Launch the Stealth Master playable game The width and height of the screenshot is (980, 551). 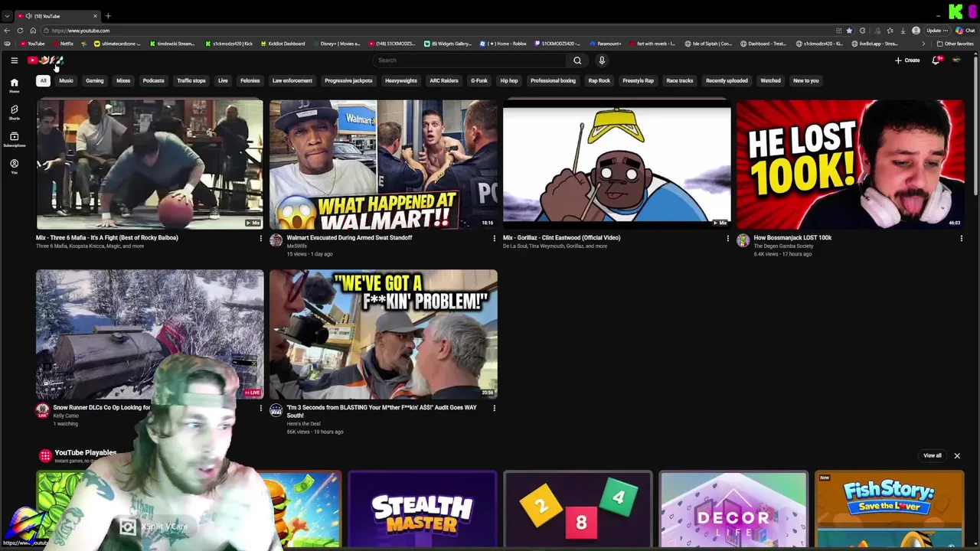(x=422, y=510)
